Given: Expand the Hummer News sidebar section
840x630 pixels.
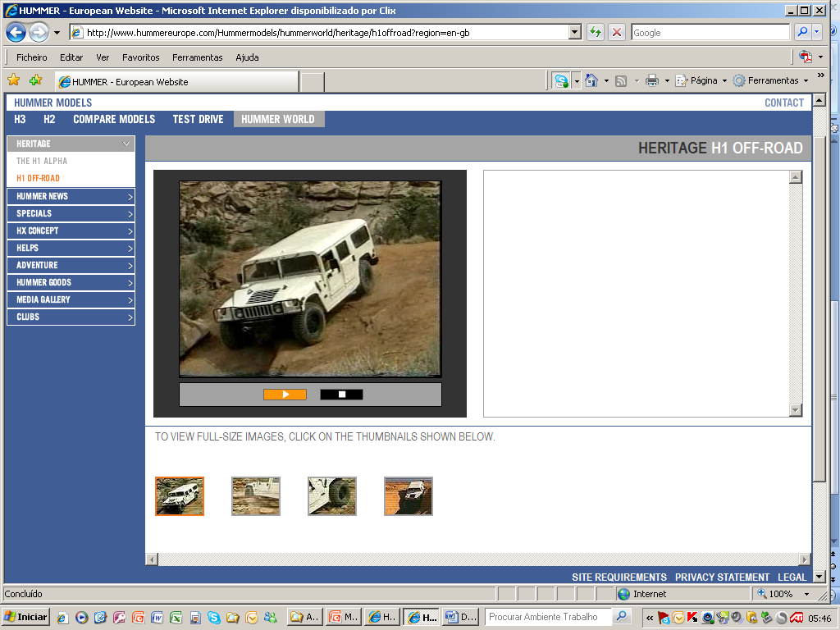Looking at the screenshot, I should click(x=71, y=196).
